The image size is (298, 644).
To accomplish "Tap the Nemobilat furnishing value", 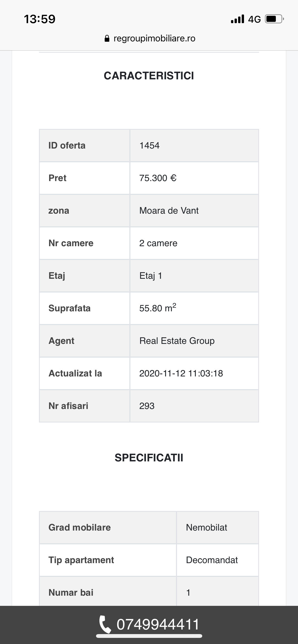I will click(x=207, y=528).
